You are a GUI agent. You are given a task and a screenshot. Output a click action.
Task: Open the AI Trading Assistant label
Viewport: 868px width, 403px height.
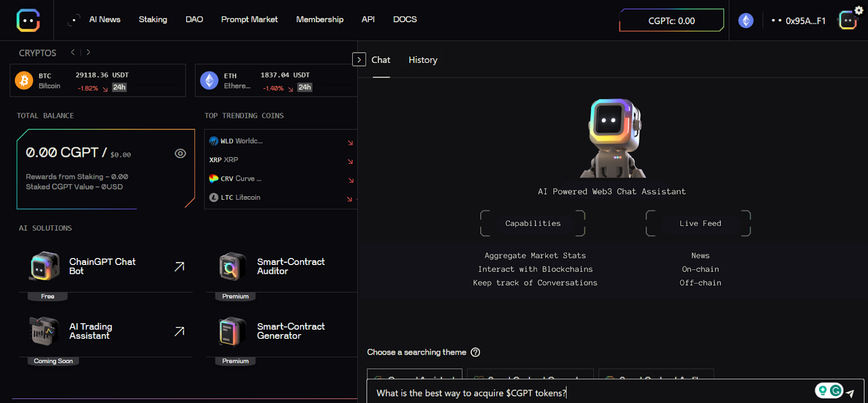(x=91, y=331)
